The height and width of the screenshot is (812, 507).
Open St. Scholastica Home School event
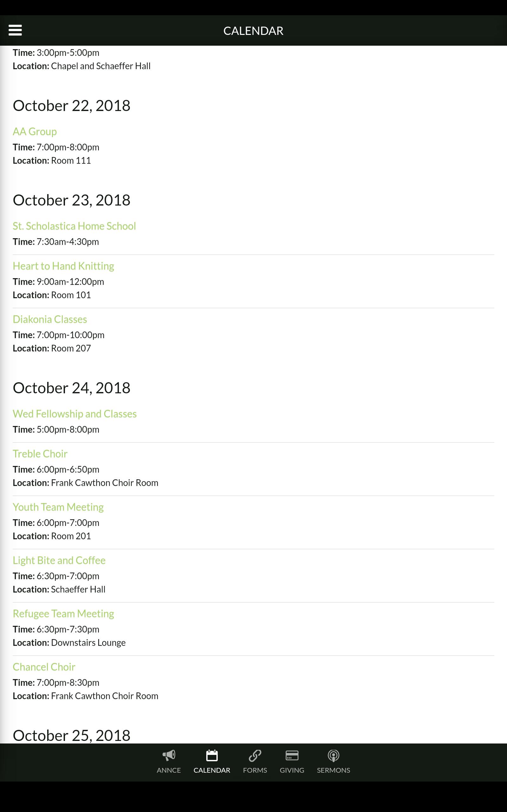[74, 226]
